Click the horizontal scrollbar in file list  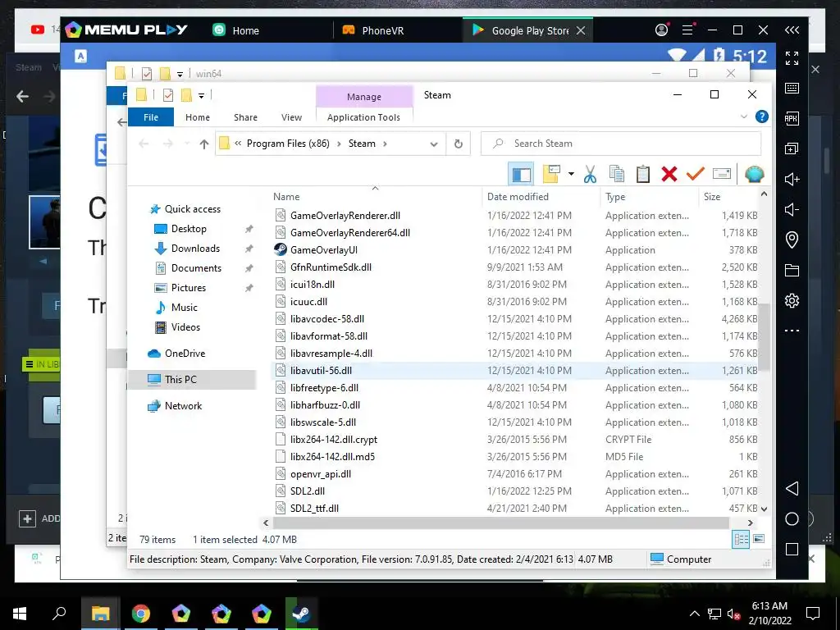[501, 523]
